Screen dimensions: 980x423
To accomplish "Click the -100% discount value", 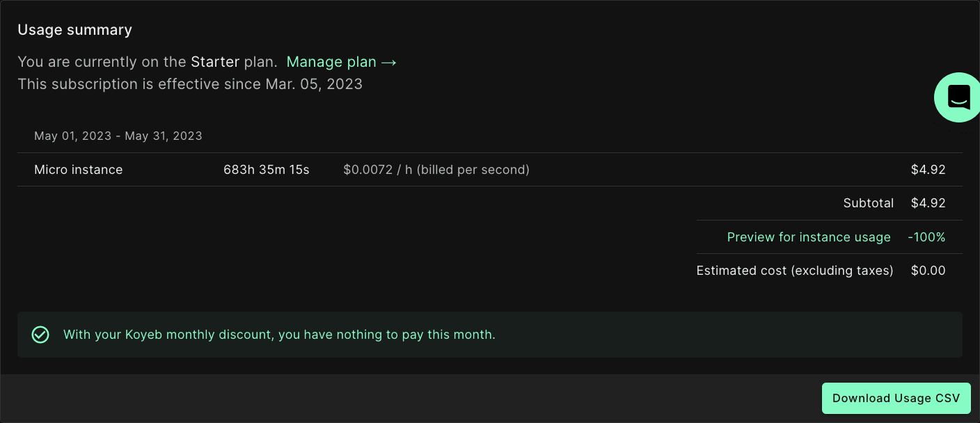I will click(x=926, y=237).
